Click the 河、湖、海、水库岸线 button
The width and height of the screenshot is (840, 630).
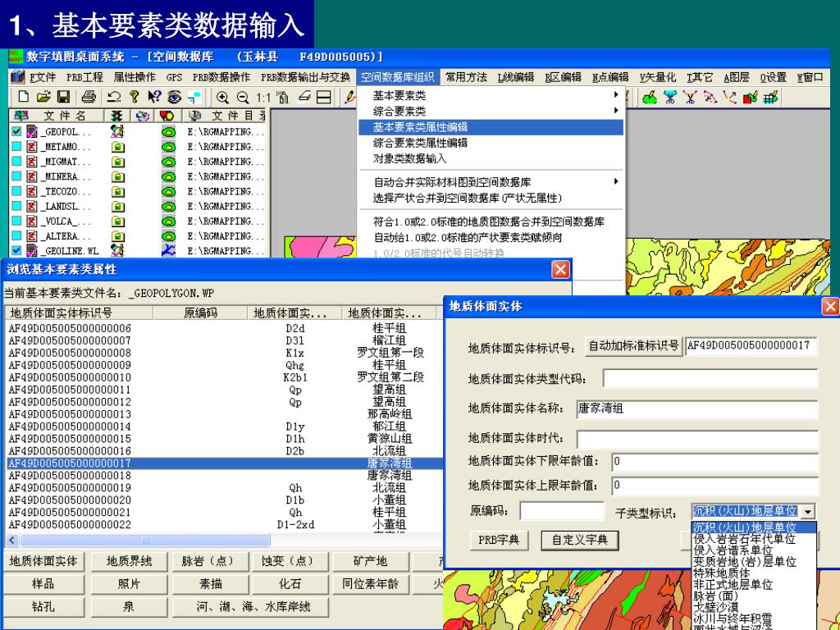click(251, 607)
